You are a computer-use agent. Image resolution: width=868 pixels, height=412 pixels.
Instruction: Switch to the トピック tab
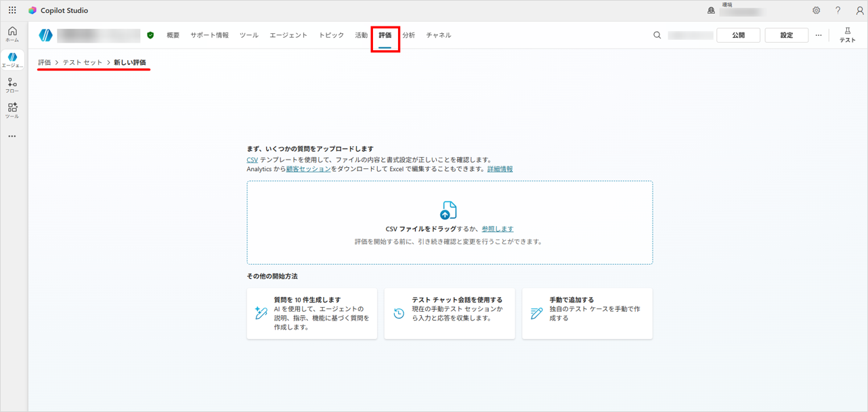[x=331, y=35]
